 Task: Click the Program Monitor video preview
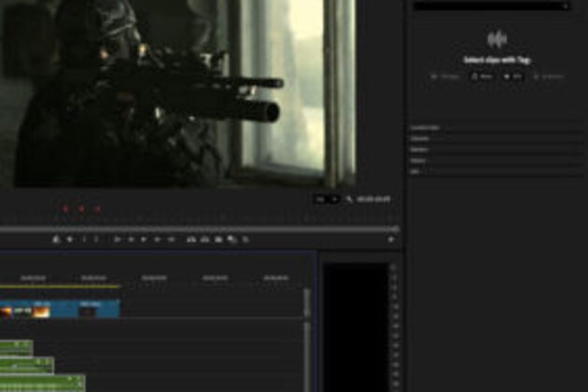[x=178, y=93]
